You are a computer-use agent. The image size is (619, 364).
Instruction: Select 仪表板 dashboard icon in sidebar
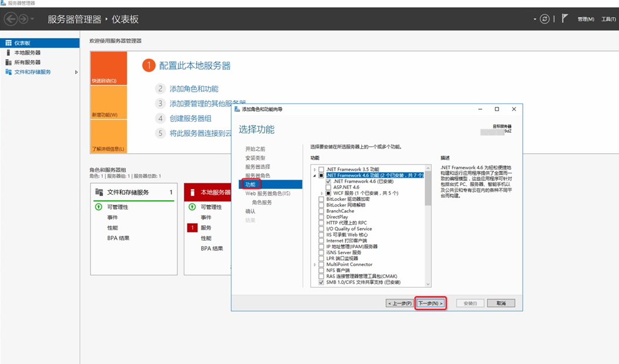(x=8, y=43)
